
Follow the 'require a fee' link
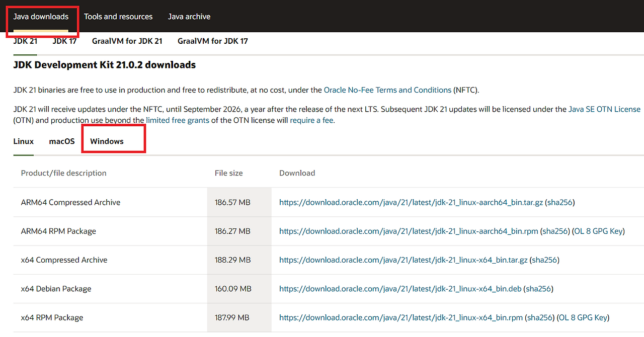tap(311, 120)
